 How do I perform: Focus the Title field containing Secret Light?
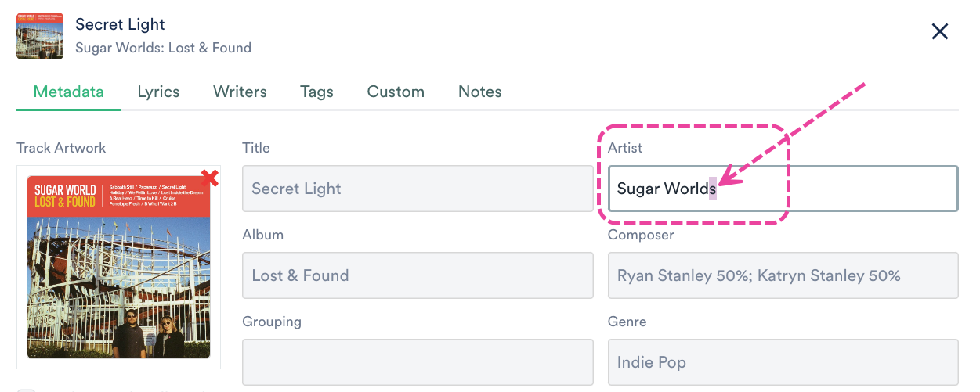[x=418, y=189]
